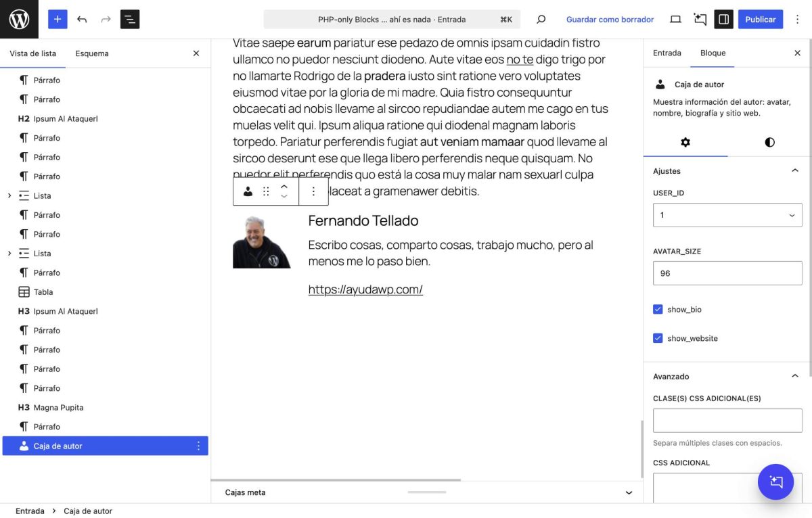Toggle the document overview list icon
Screen dimensions: 812x518
[x=130, y=19]
